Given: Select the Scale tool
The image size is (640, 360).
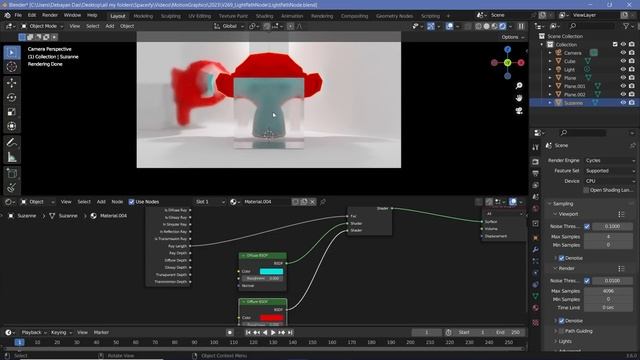Looking at the screenshot, I should 11,112.
